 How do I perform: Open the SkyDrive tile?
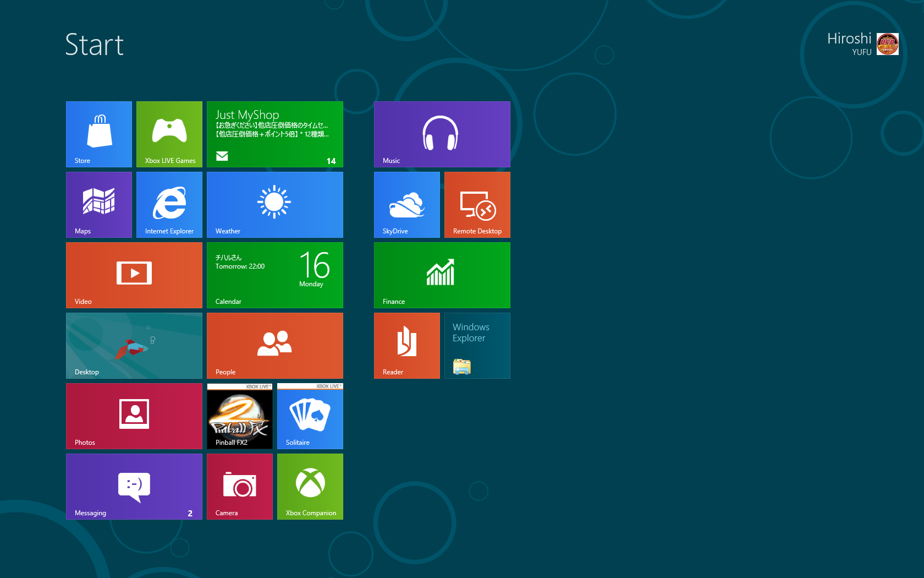pos(407,205)
